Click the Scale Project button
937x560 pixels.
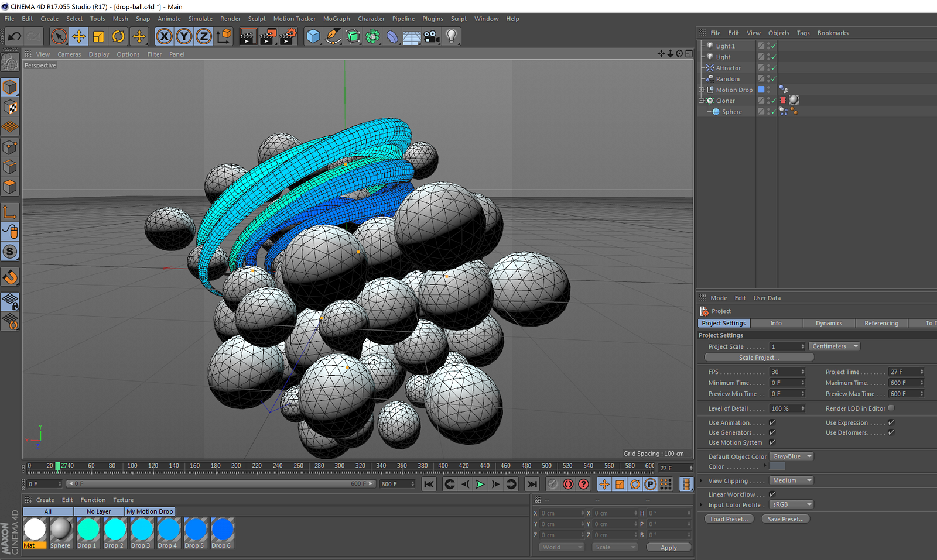click(x=758, y=358)
